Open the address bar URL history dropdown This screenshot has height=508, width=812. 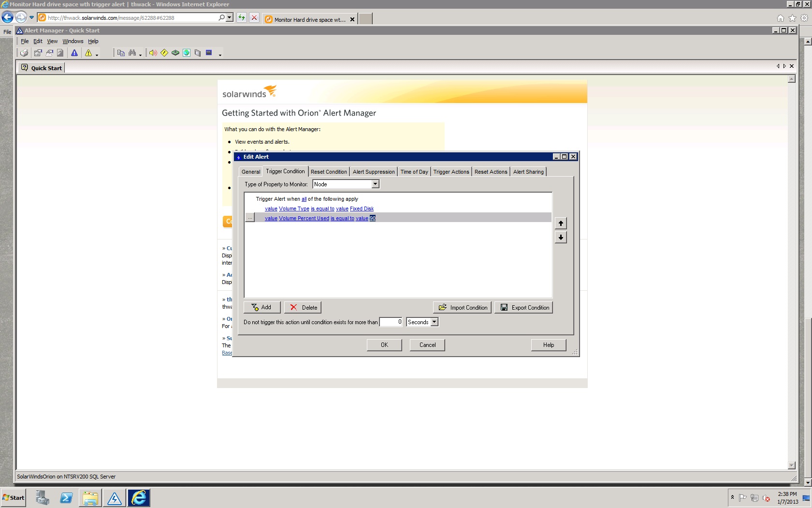click(230, 18)
